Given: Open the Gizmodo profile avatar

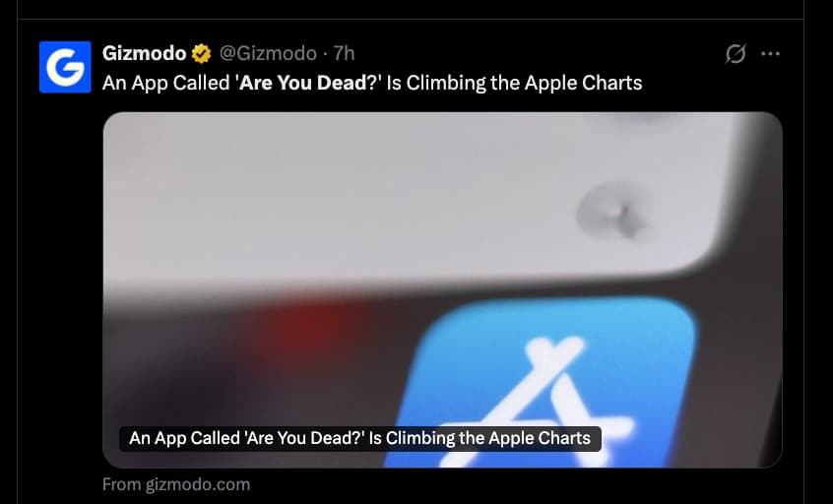Looking at the screenshot, I should (65, 67).
